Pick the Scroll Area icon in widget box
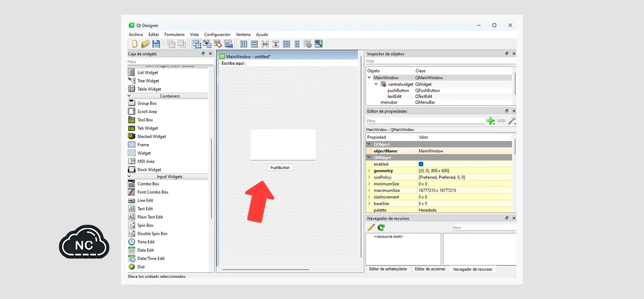This screenshot has height=299, width=644. [132, 112]
